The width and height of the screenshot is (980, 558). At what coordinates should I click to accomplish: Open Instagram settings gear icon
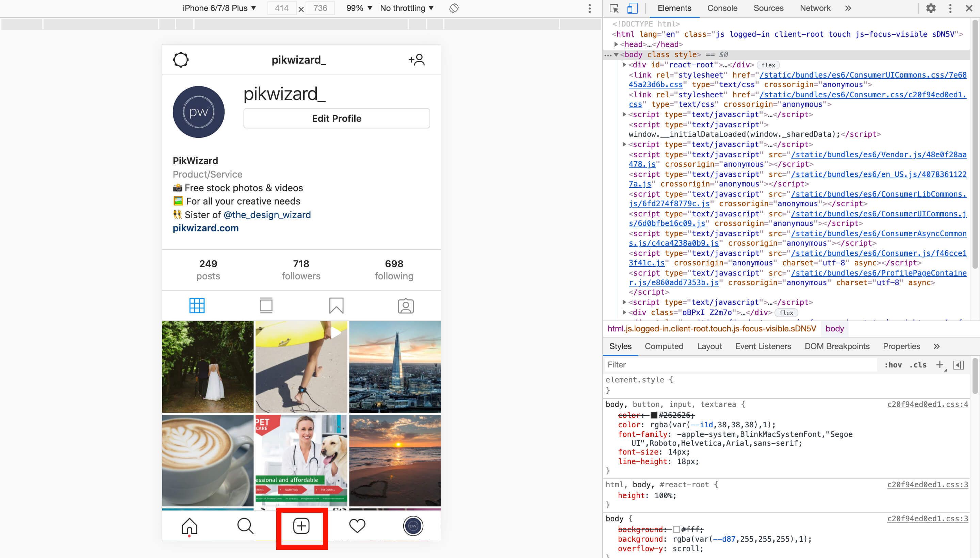pyautogui.click(x=180, y=60)
